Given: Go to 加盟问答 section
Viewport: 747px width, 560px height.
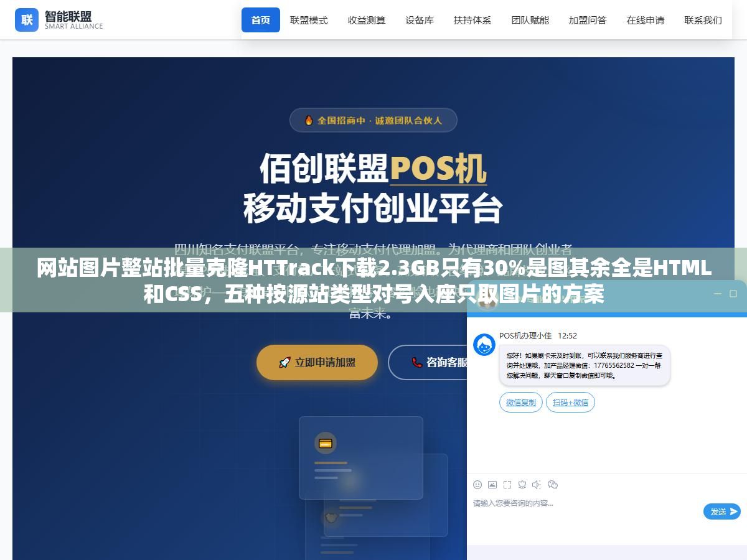Looking at the screenshot, I should 588,20.
